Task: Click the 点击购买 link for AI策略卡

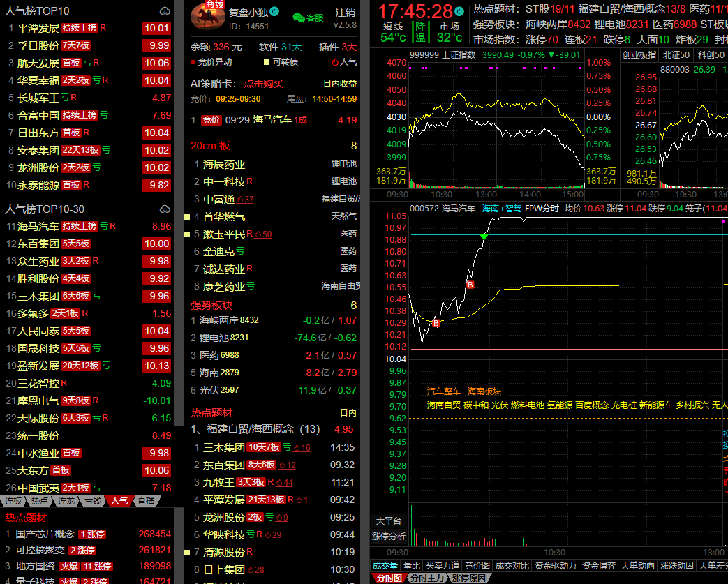Action: 263,84
